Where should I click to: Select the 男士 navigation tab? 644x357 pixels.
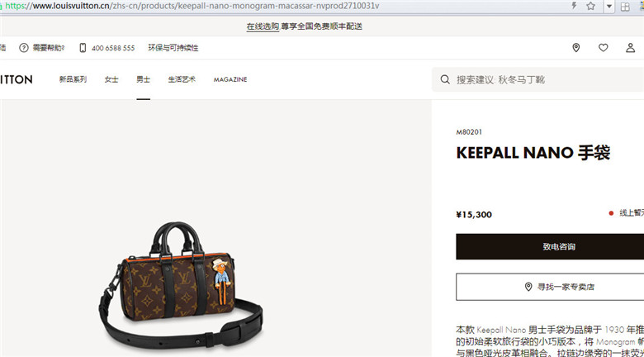(144, 79)
